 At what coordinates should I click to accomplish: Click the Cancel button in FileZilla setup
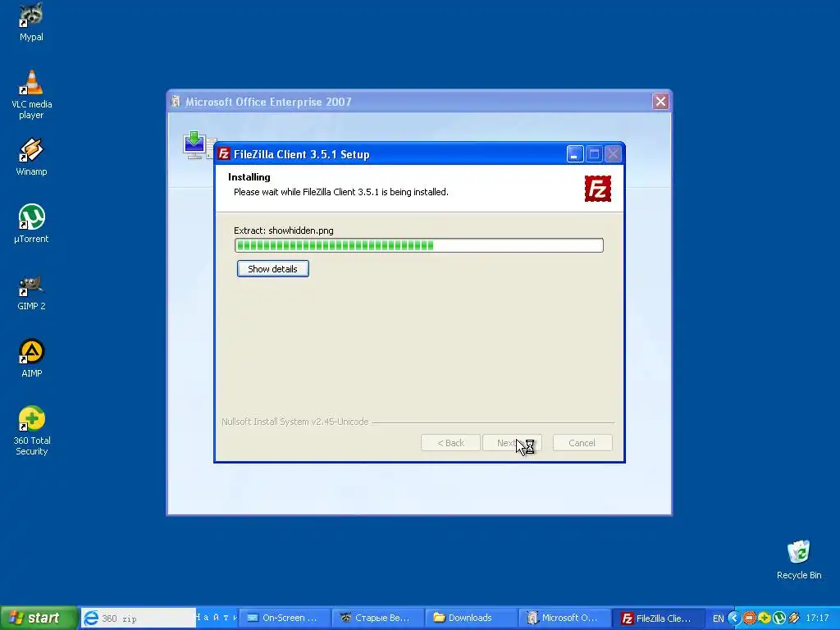coord(582,443)
